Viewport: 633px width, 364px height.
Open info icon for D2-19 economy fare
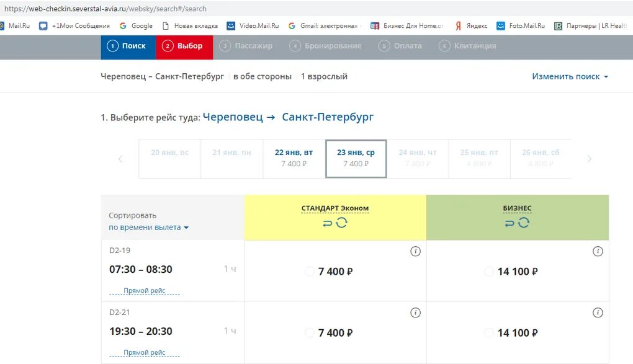[x=415, y=251]
